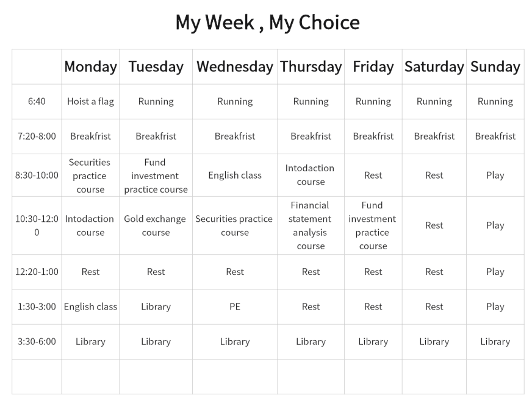532x401 pixels.
Task: Click the 'Financial statement analysis course' cell
Action: (x=311, y=225)
